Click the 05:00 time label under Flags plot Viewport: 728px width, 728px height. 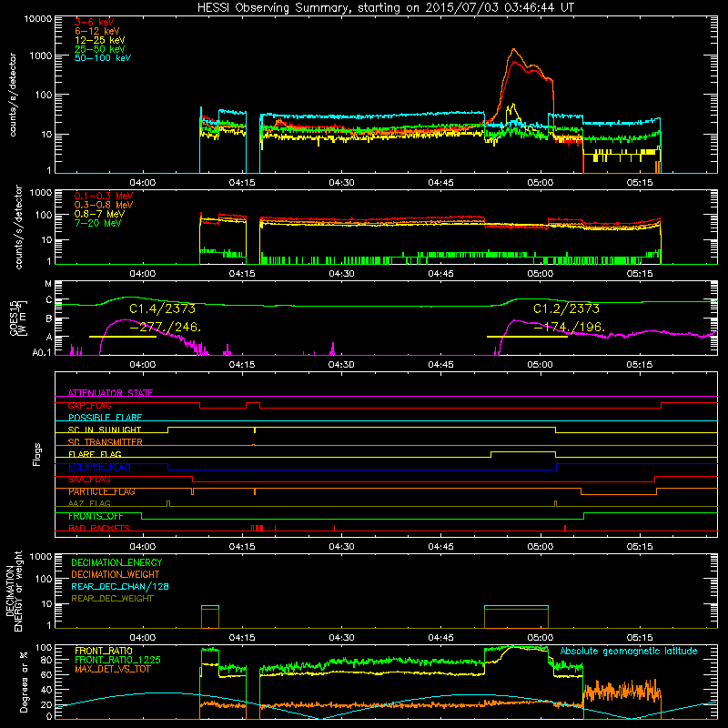[x=540, y=547]
